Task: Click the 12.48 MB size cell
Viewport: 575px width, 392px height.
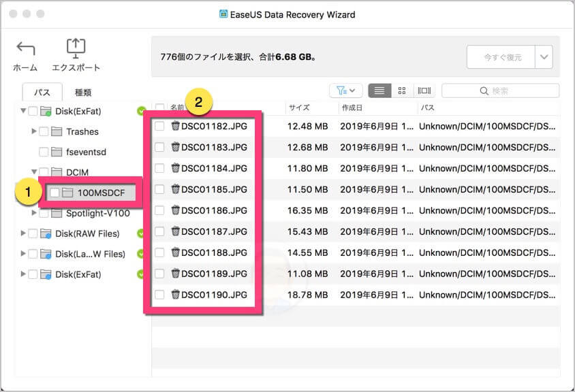Action: [x=308, y=127]
